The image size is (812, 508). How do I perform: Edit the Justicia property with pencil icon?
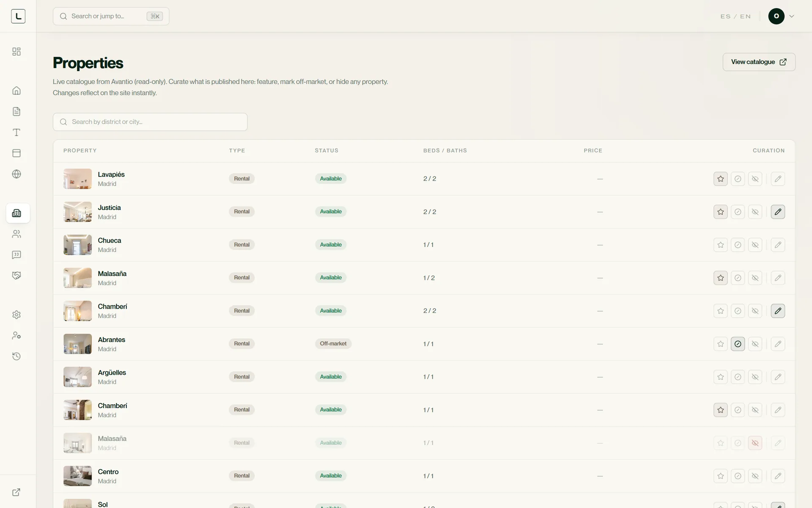pyautogui.click(x=778, y=212)
